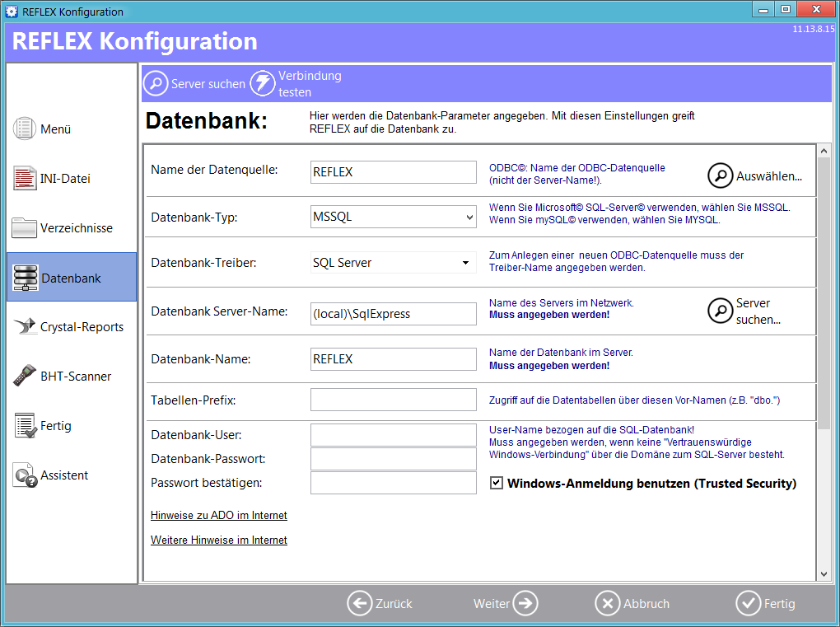Click the Tabellen-Prefix input field
The image size is (840, 627).
click(393, 400)
